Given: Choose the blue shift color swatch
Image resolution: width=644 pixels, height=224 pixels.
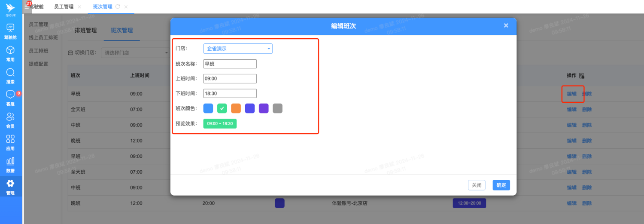Looking at the screenshot, I should tap(208, 108).
